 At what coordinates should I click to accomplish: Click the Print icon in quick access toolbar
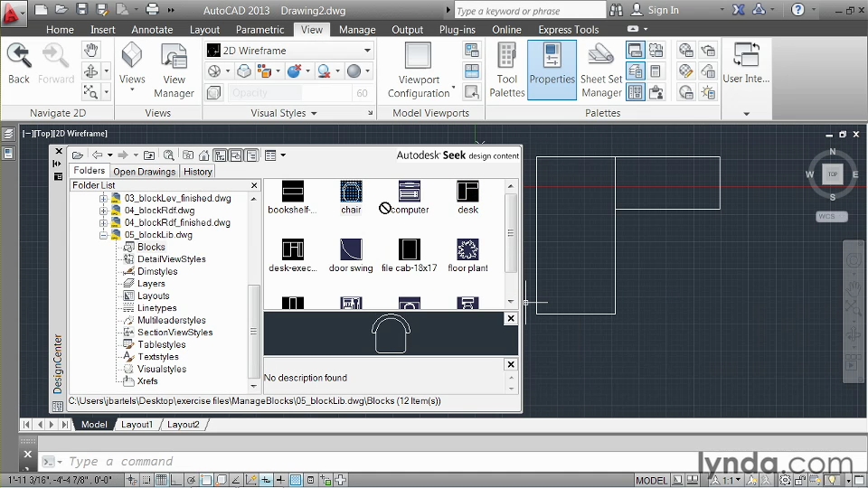[x=152, y=9]
